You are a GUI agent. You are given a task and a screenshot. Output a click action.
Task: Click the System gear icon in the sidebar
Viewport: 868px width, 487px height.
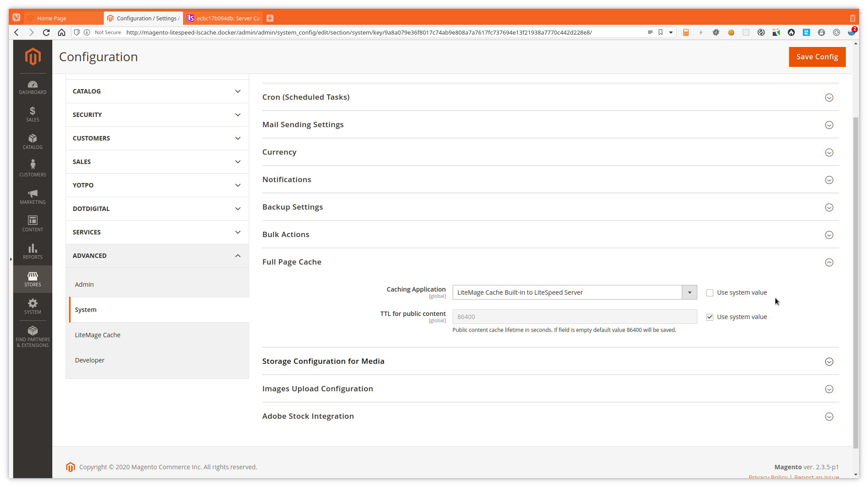32,306
